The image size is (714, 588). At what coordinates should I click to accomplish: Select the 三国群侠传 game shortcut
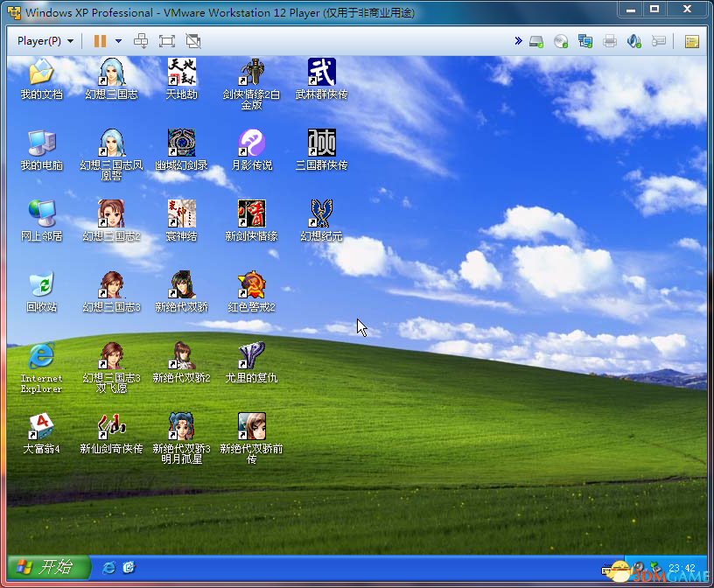pyautogui.click(x=321, y=150)
